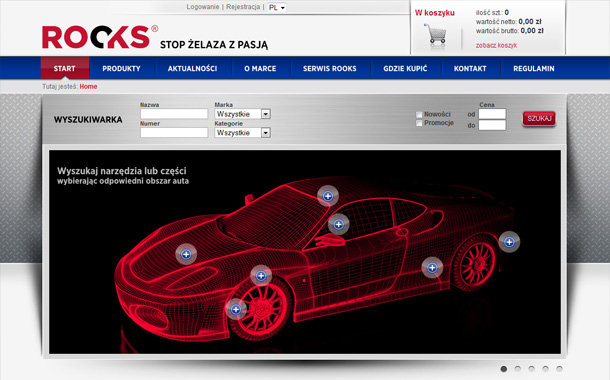Screen dimensions: 610x380
Task: Click plus hotspot by the rear door
Action: click(432, 268)
